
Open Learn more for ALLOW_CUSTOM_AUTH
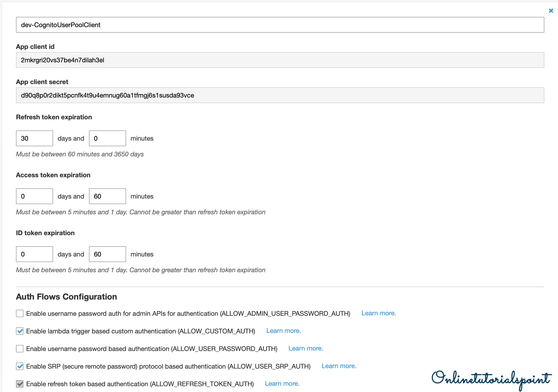pyautogui.click(x=283, y=331)
